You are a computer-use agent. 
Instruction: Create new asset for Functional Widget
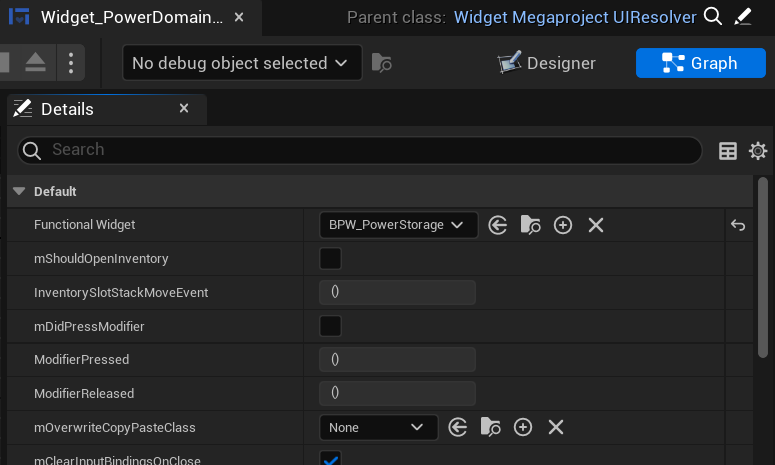tap(563, 225)
